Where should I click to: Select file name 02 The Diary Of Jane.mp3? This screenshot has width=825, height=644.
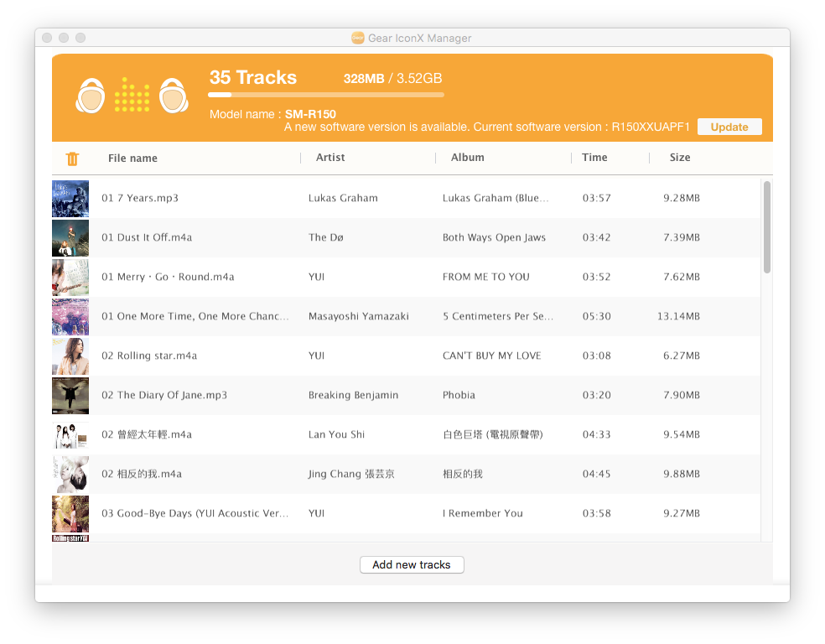click(x=164, y=395)
